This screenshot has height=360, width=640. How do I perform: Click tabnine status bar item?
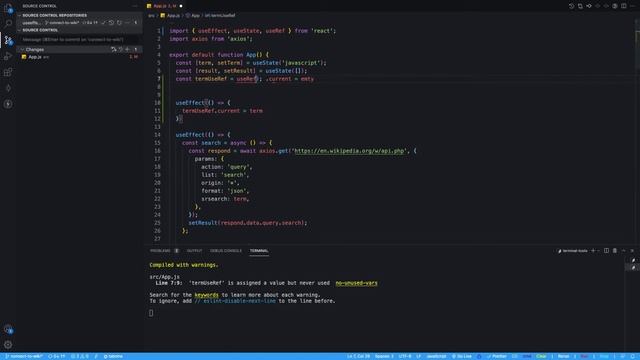[x=113, y=356]
